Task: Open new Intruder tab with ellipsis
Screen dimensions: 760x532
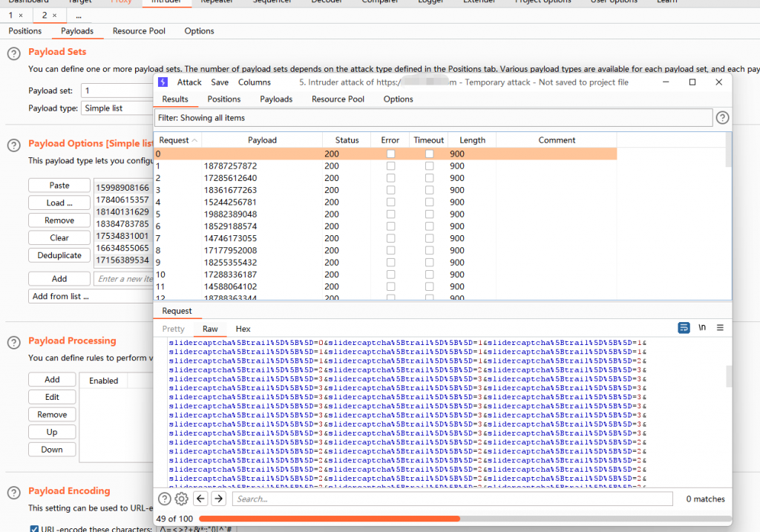Action: coord(79,16)
